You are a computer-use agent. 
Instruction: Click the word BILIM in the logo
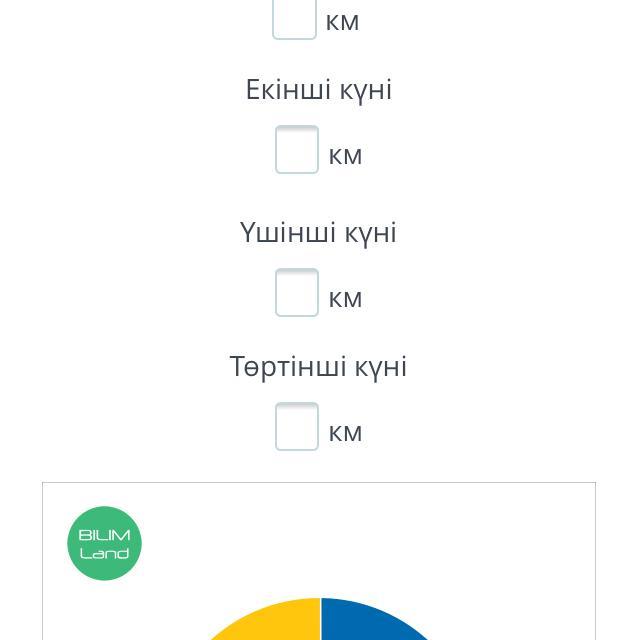pos(104,535)
